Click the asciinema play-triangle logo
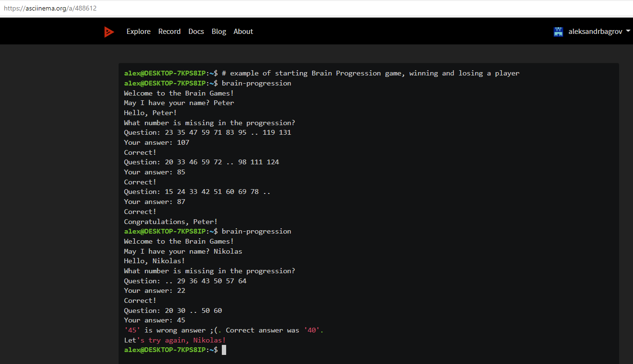The image size is (633, 364). pos(109,31)
